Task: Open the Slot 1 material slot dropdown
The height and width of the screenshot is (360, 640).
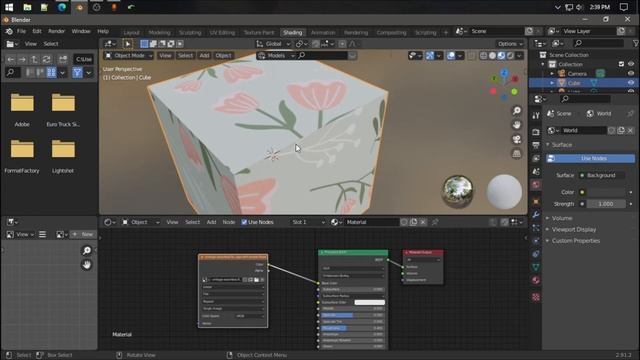Action: click(x=308, y=222)
